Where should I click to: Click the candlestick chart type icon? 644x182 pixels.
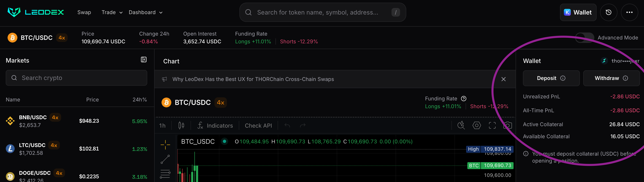pos(181,125)
